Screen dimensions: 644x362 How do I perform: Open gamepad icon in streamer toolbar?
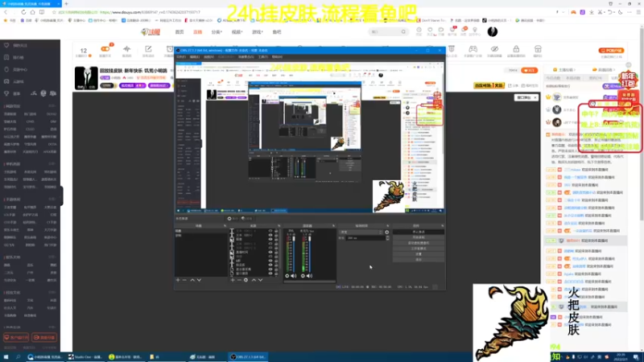pos(473,49)
